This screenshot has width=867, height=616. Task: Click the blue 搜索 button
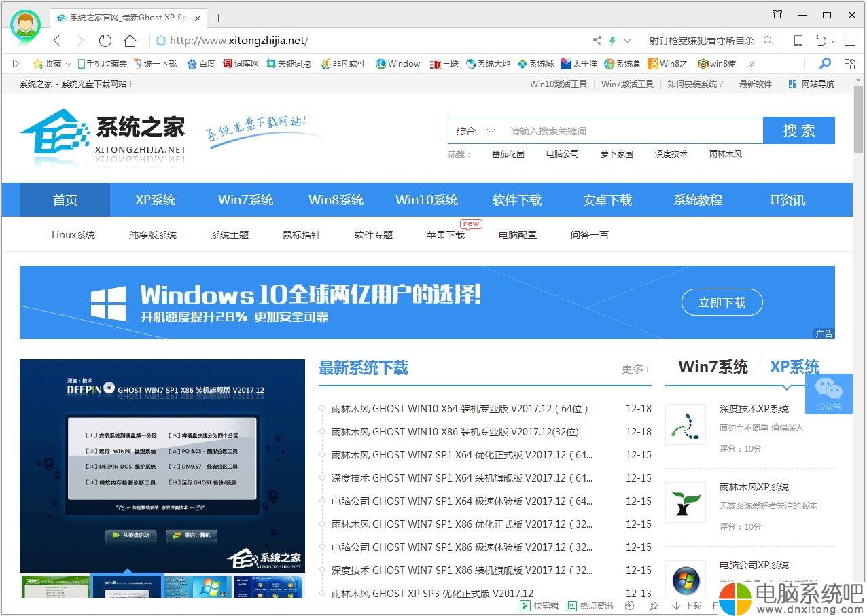[x=799, y=130]
